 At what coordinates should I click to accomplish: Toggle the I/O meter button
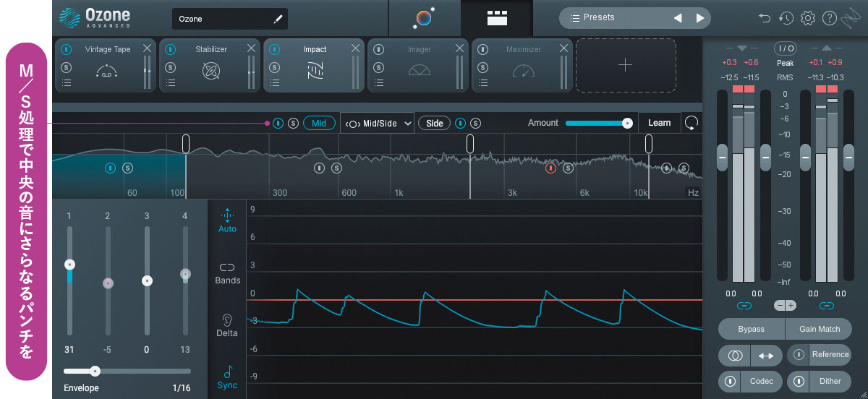coord(785,48)
